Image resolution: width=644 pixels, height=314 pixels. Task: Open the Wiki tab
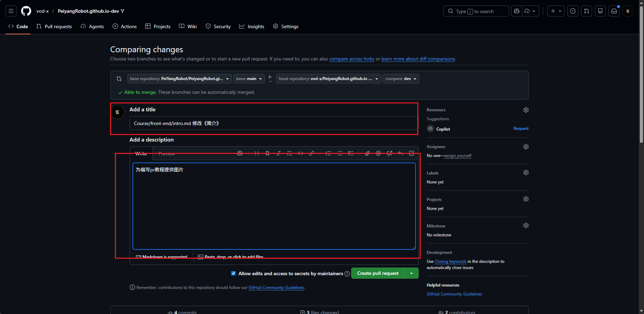coord(188,26)
